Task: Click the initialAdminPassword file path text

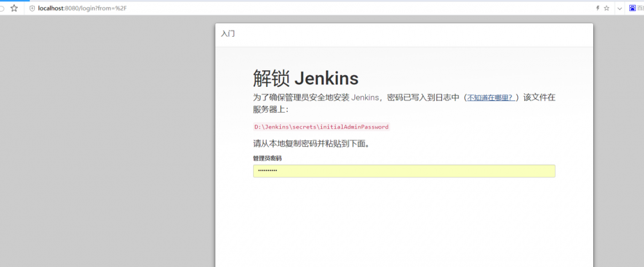Action: point(321,127)
